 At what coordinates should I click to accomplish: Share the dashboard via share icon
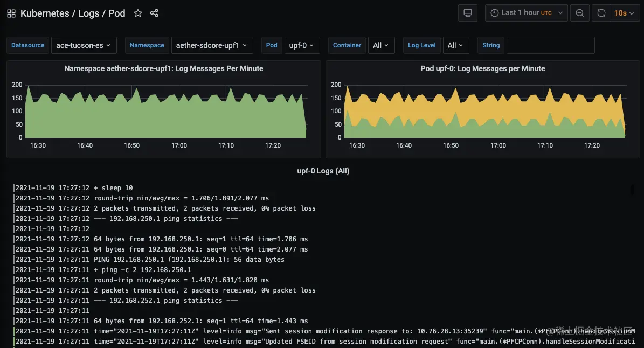pos(154,13)
